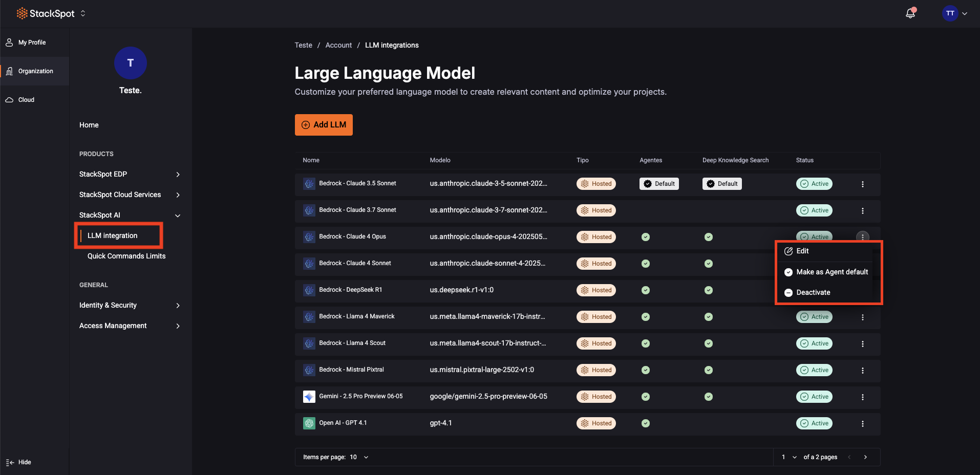Open the notifications bell icon

tap(910, 13)
